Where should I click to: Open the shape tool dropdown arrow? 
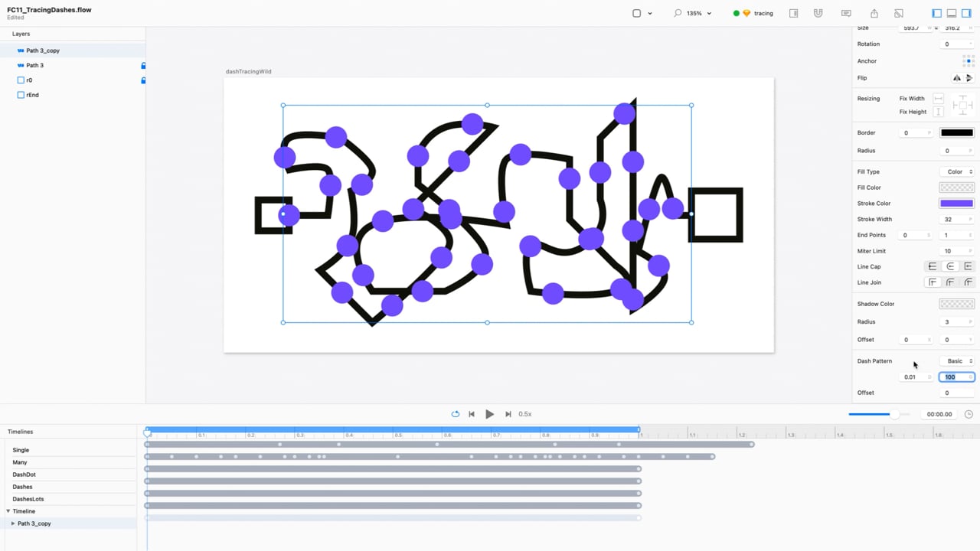point(650,13)
